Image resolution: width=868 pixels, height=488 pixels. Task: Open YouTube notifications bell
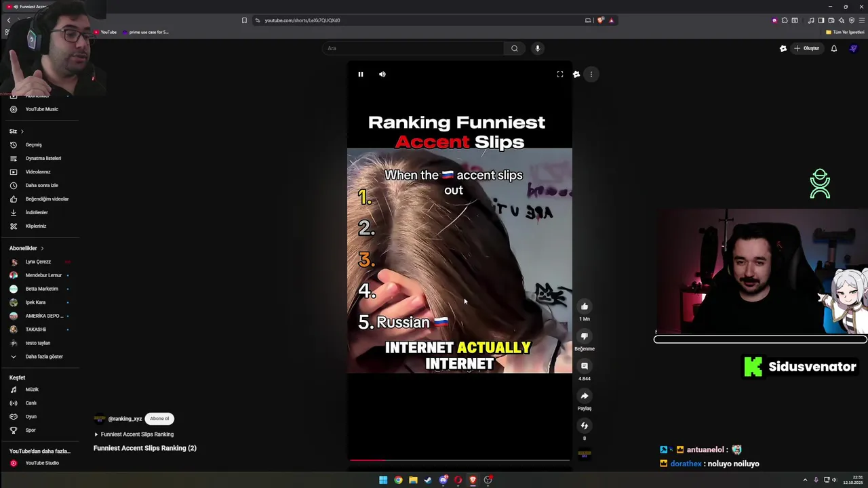[x=834, y=48]
